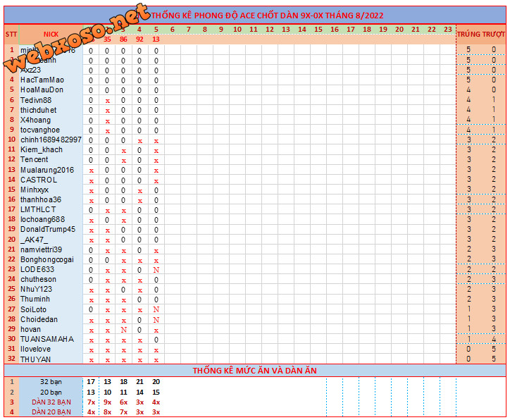Select nick 'thanhhoa36'

click(41, 199)
